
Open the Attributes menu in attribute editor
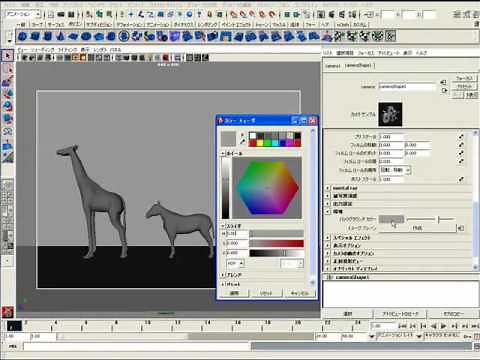388,53
